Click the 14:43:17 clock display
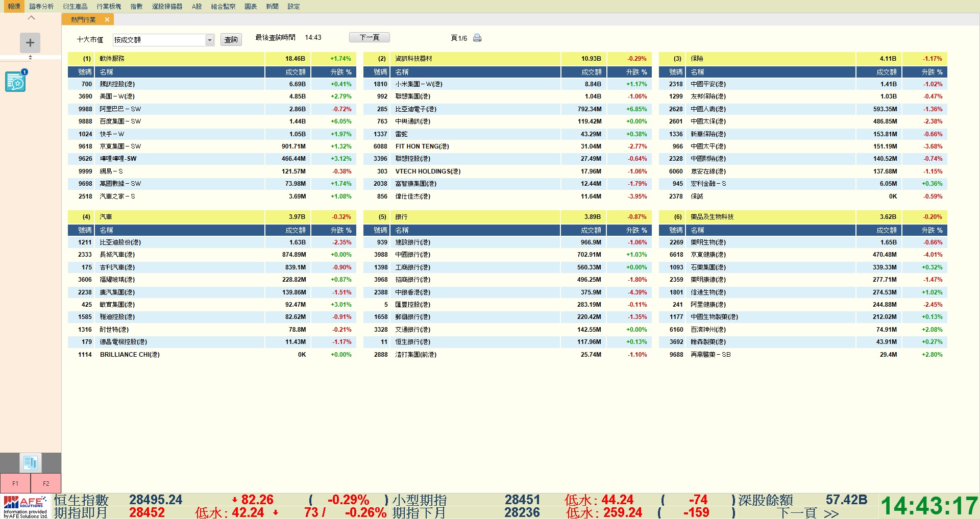 pyautogui.click(x=929, y=506)
